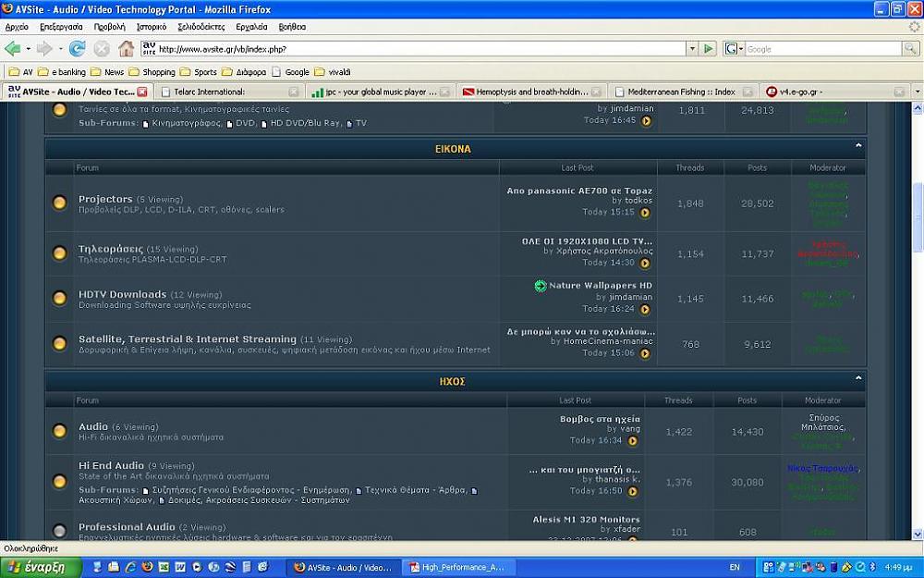The height and width of the screenshot is (578, 924).
Task: Click the forum status icon next to HDTV Downloads
Action: [59, 298]
